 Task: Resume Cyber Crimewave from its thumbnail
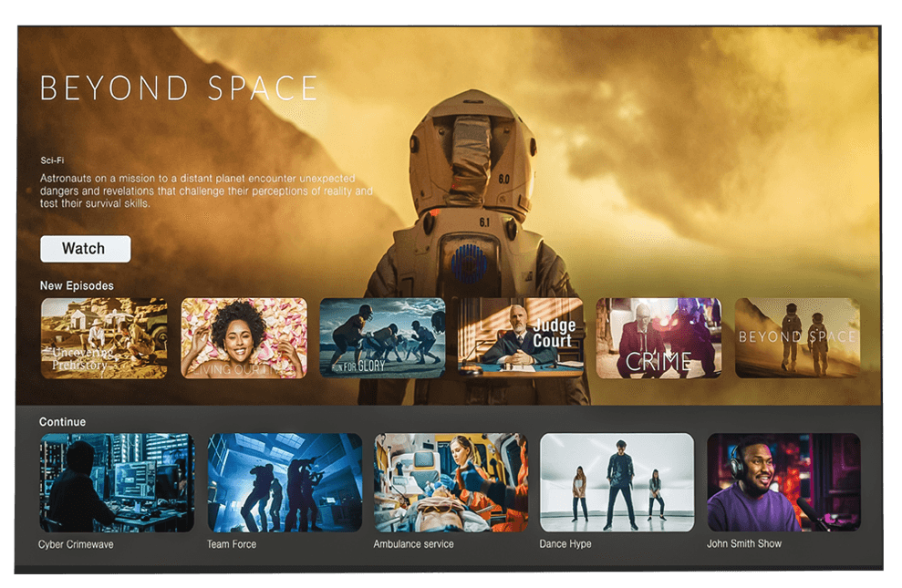click(x=117, y=482)
